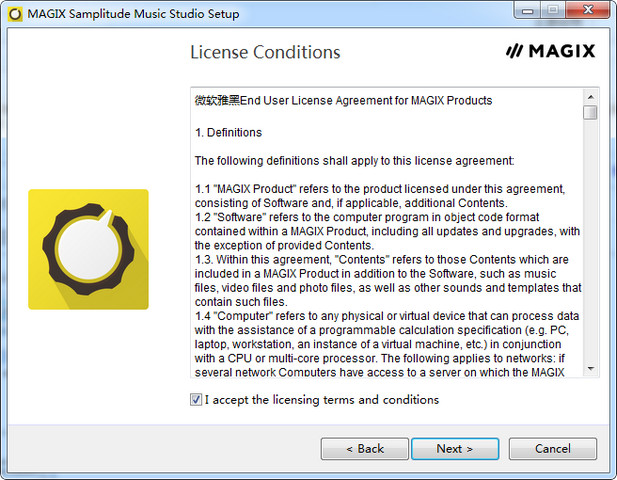The height and width of the screenshot is (480, 617).
Task: Click inside the license agreement text box
Action: [387, 233]
